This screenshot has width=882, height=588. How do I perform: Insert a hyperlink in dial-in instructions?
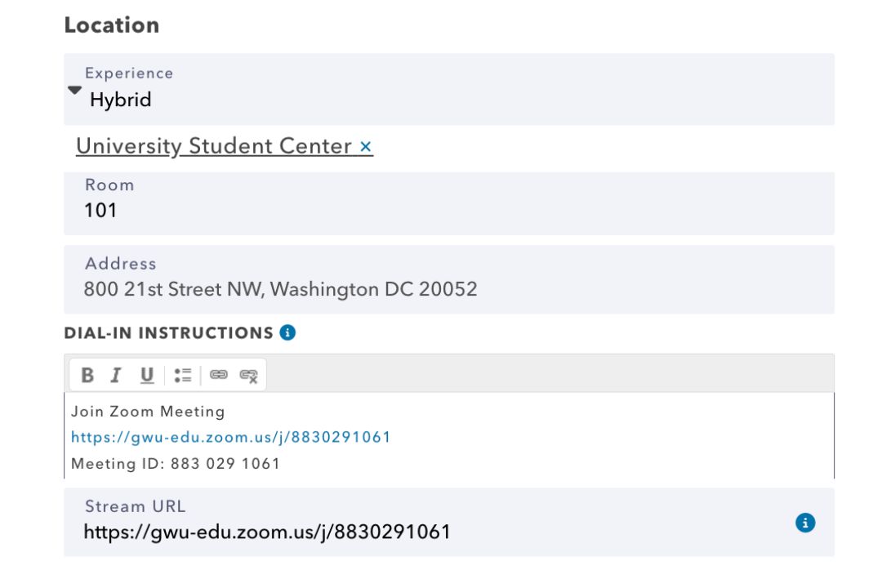217,374
